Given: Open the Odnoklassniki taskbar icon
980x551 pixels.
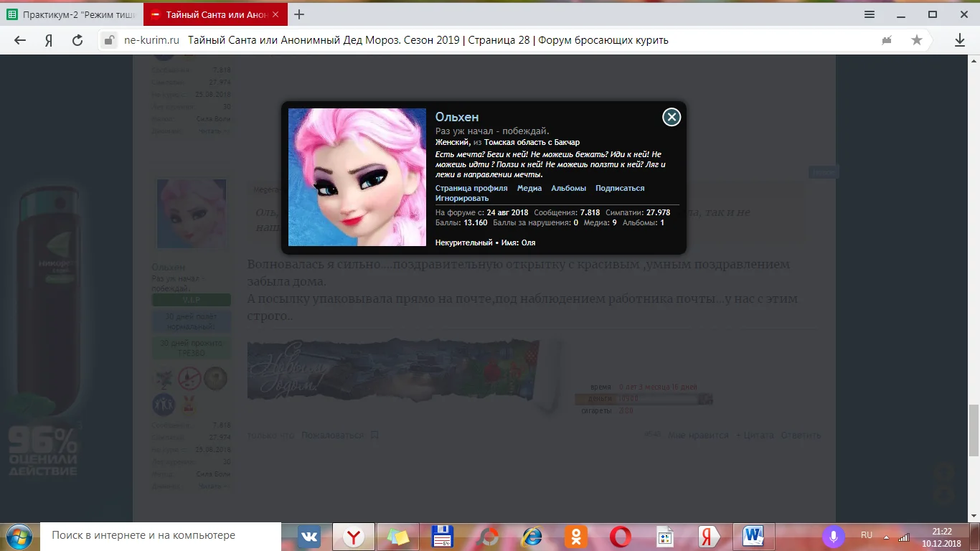Looking at the screenshot, I should 576,536.
